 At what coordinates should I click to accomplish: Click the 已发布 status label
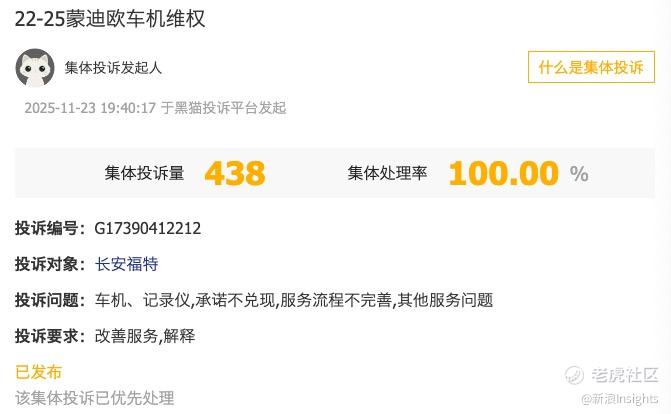(39, 372)
